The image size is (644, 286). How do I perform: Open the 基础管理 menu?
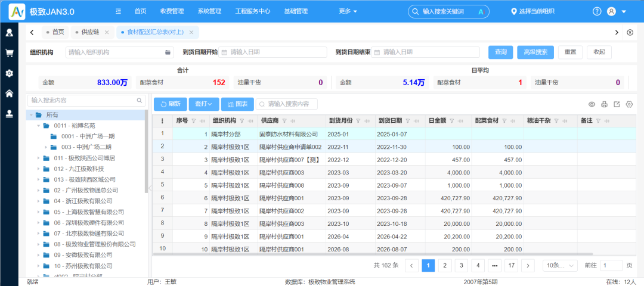(296, 11)
